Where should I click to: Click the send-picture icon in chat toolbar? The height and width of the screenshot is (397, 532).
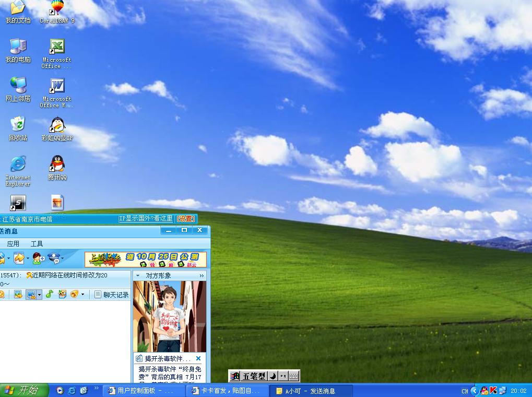[18, 295]
